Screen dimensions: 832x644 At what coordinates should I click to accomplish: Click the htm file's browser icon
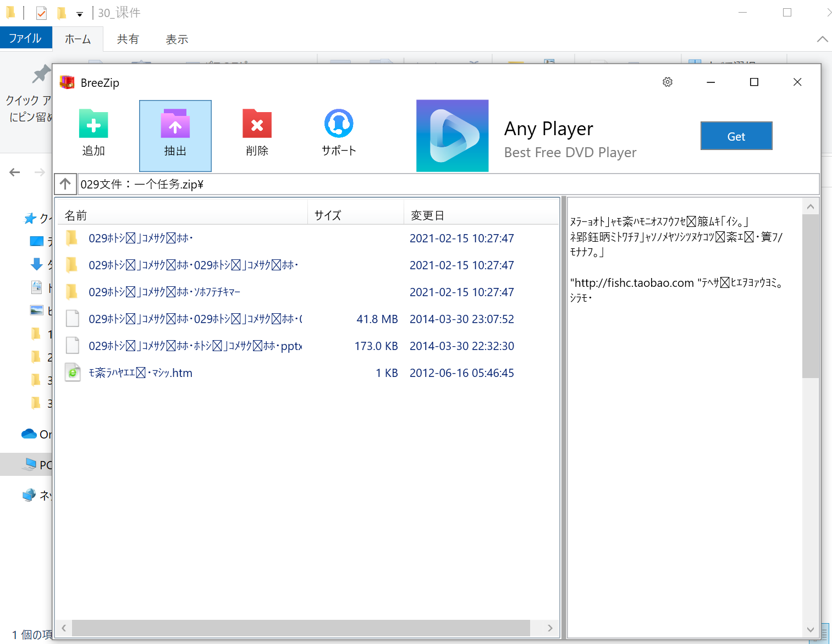(x=72, y=373)
